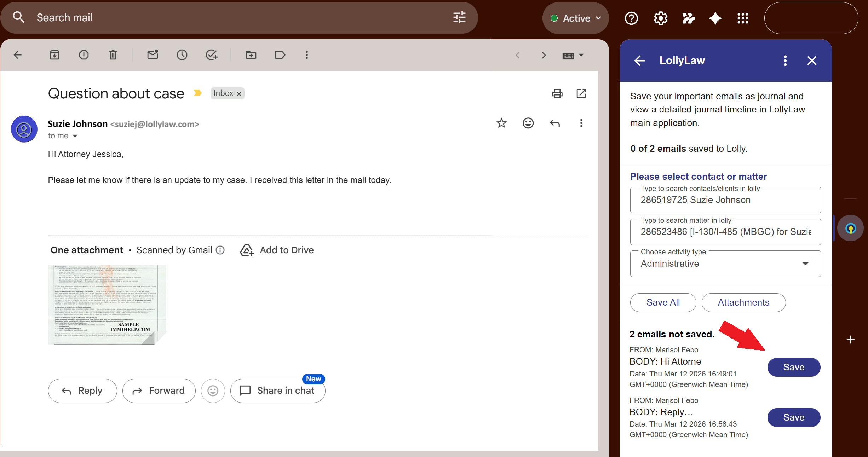Expand the Active status dropdown
This screenshot has height=457, width=868.
[576, 18]
